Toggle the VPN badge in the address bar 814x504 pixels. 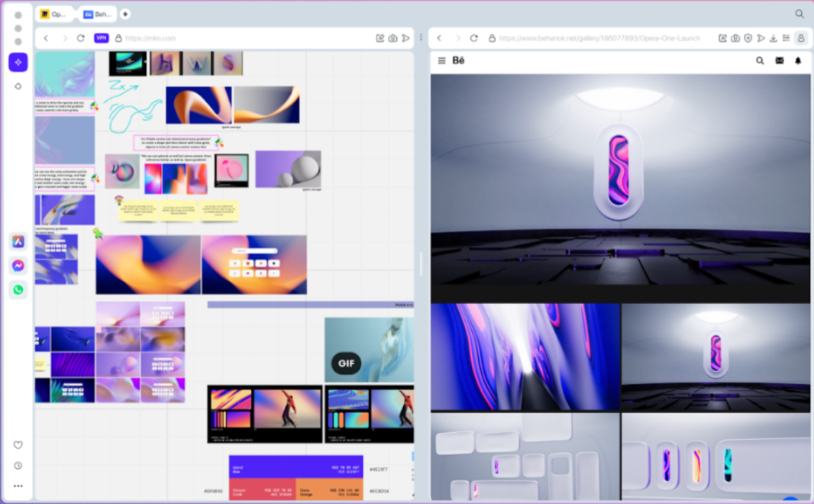[x=101, y=37]
